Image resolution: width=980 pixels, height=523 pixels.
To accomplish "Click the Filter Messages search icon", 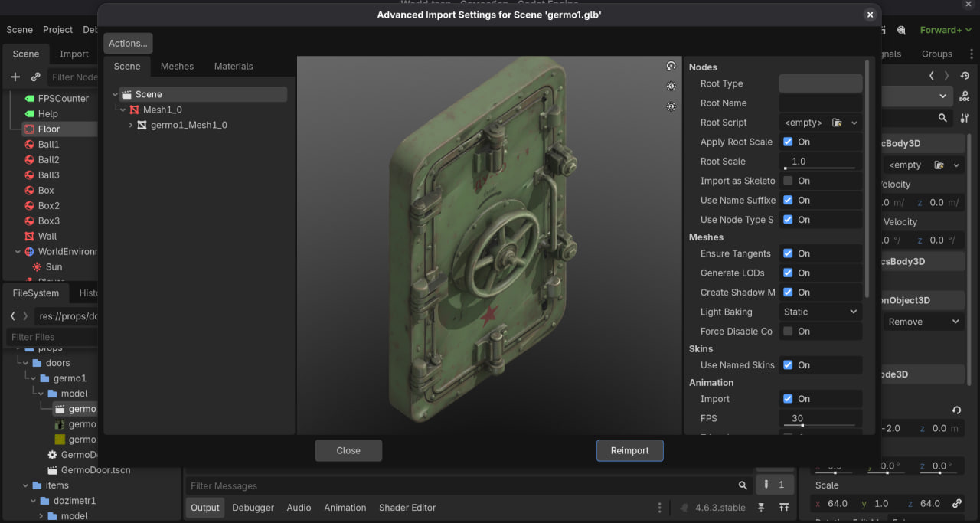I will [x=743, y=485].
